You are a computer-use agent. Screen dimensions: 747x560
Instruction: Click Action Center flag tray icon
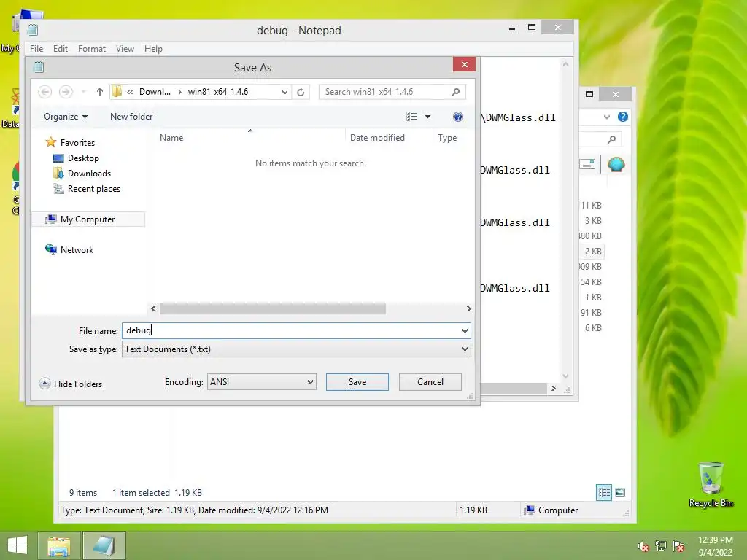(678, 546)
